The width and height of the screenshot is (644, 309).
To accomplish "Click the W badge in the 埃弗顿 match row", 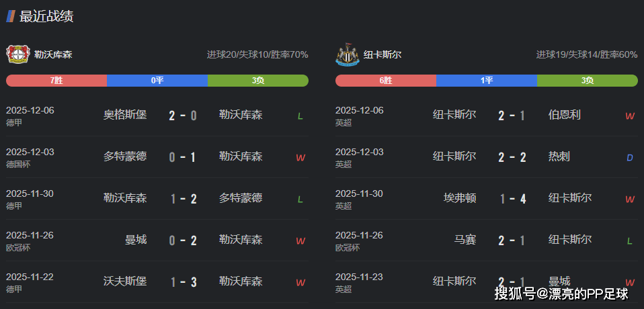I will tap(630, 200).
